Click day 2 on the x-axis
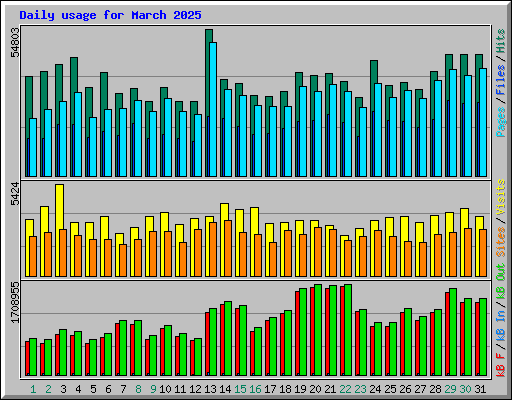Screen dimensions: 512x400 [x=48, y=389]
